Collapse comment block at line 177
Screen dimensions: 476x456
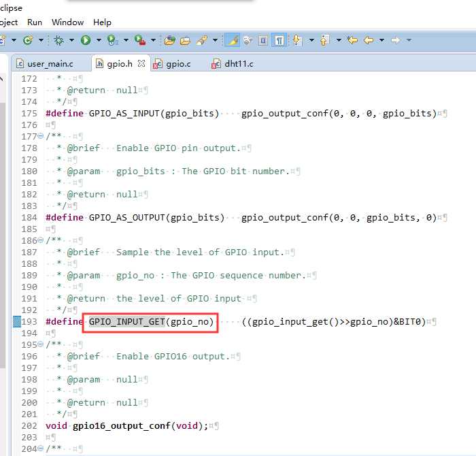coord(40,136)
